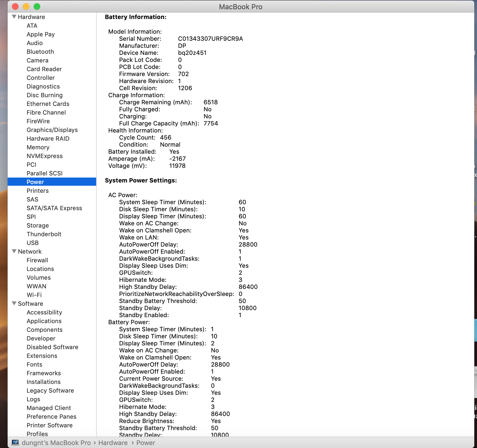Select Thunderbolt in the sidebar
Viewport: 477px width, 448px height.
(x=44, y=234)
